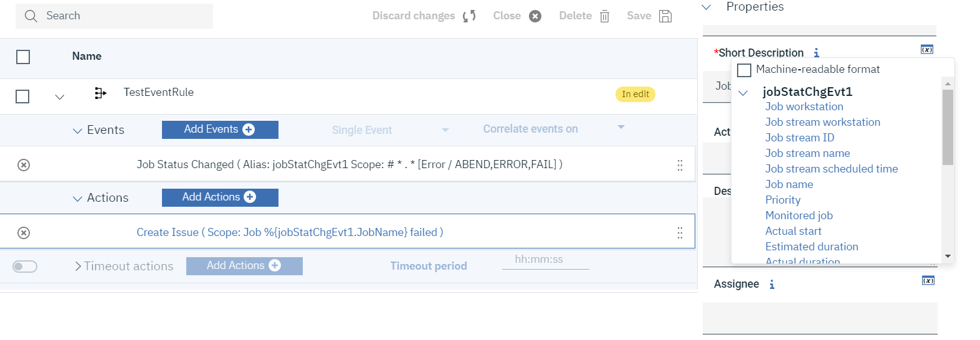The height and width of the screenshot is (340, 980).
Task: Select Job stream name variable
Action: [x=807, y=153]
